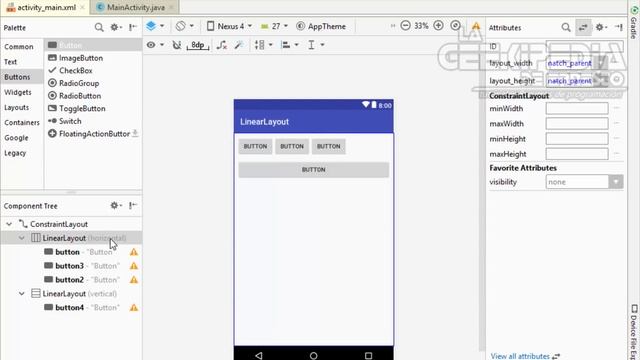Show warnings and errors icon
The height and width of the screenshot is (360, 640).
(x=476, y=26)
